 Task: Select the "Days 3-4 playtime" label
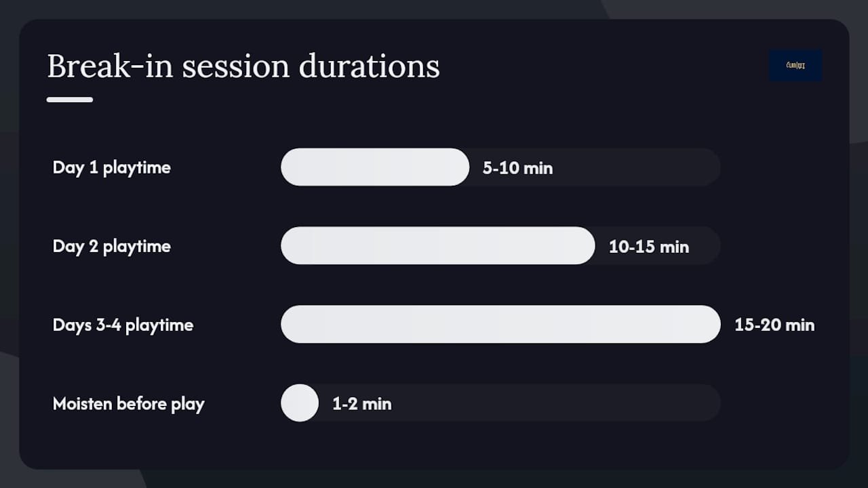point(123,325)
